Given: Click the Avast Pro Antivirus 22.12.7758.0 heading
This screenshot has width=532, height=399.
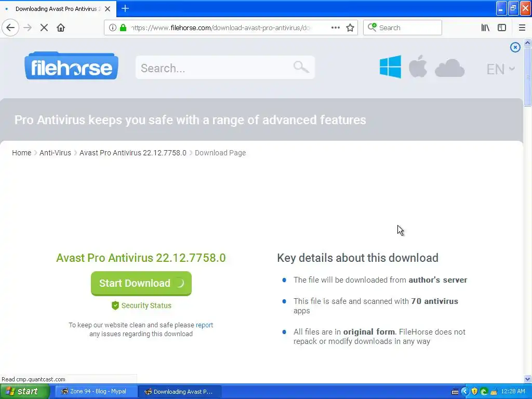Looking at the screenshot, I should point(141,258).
